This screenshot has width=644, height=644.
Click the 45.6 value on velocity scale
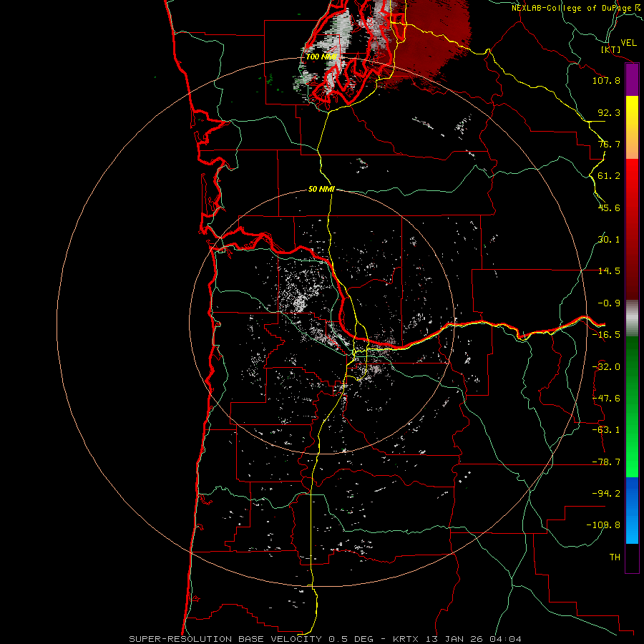609,208
